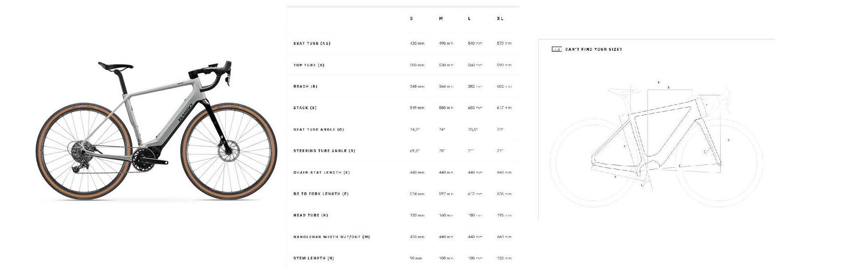Click the Seat Tube (A1) row label
This screenshot has height=275, width=868.
312,43
